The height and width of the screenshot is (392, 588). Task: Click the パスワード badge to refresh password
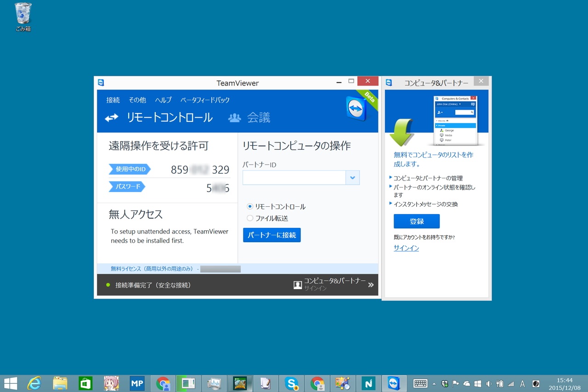(126, 187)
